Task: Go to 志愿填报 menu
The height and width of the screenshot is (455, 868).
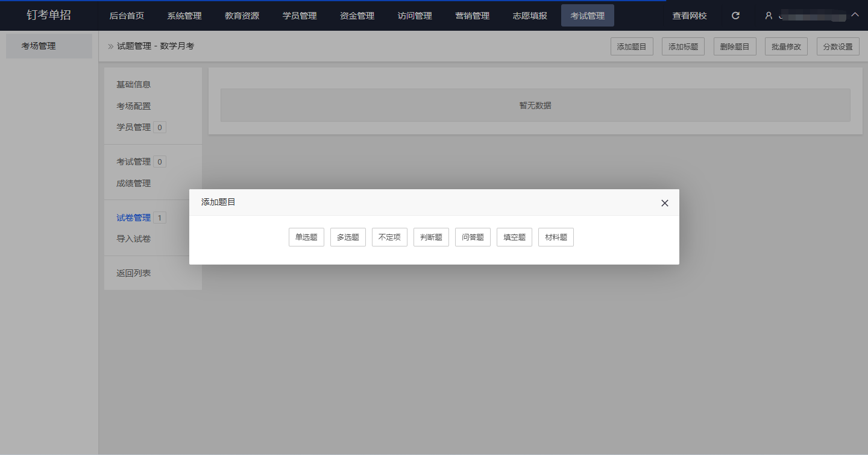Action: coord(530,16)
